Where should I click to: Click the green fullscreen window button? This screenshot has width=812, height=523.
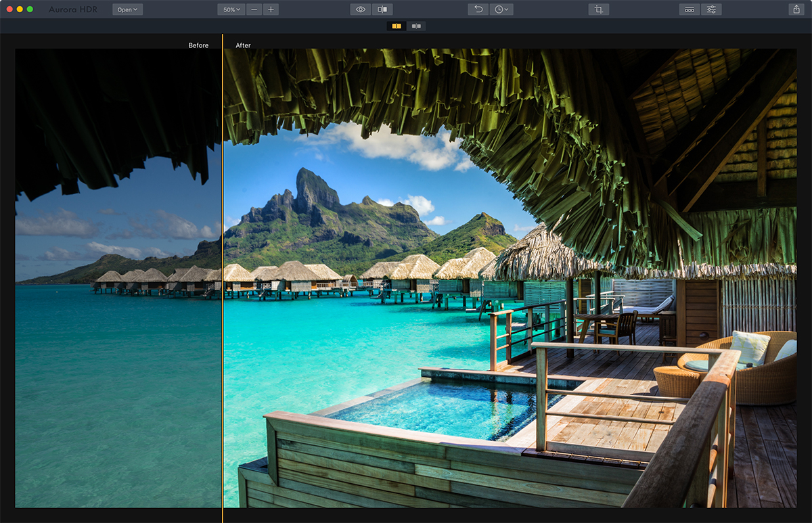[x=30, y=9]
